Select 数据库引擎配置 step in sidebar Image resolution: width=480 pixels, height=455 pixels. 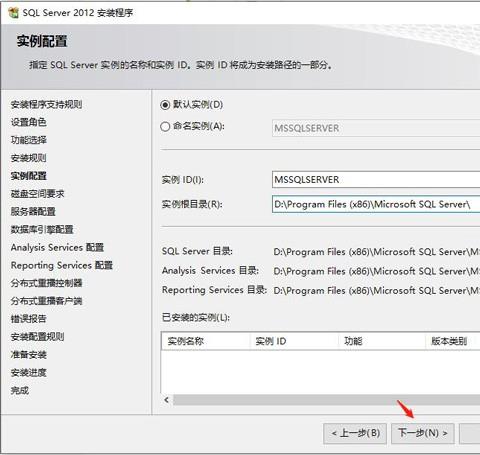click(x=42, y=229)
